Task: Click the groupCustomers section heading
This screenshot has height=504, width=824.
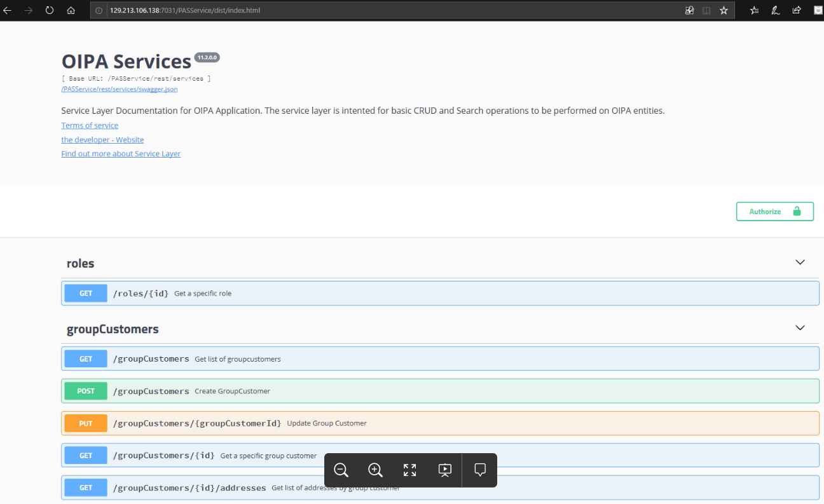Action: coord(113,329)
